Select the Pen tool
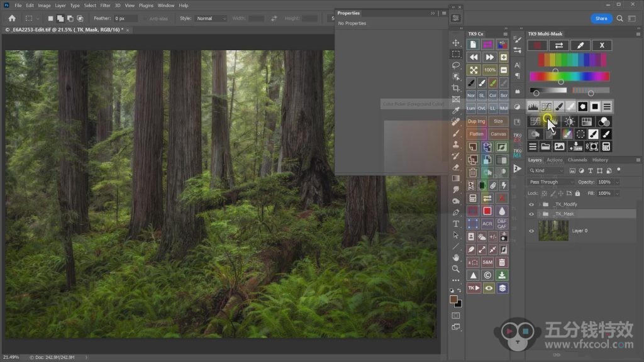 pos(456,212)
